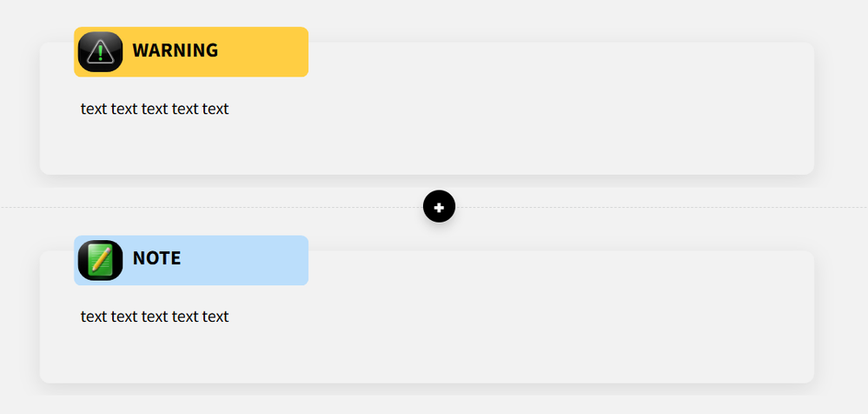Viewport: 868px width, 414px height.
Task: Click first word of note body text
Action: (94, 317)
